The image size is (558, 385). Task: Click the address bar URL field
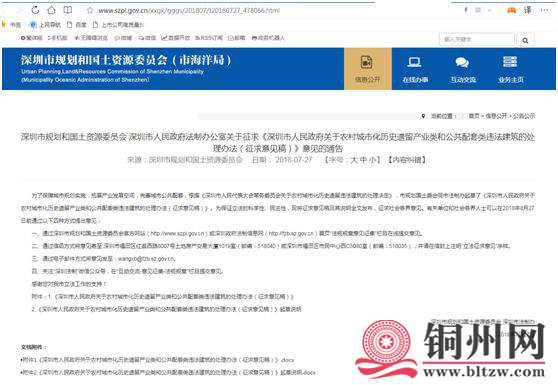click(x=189, y=11)
